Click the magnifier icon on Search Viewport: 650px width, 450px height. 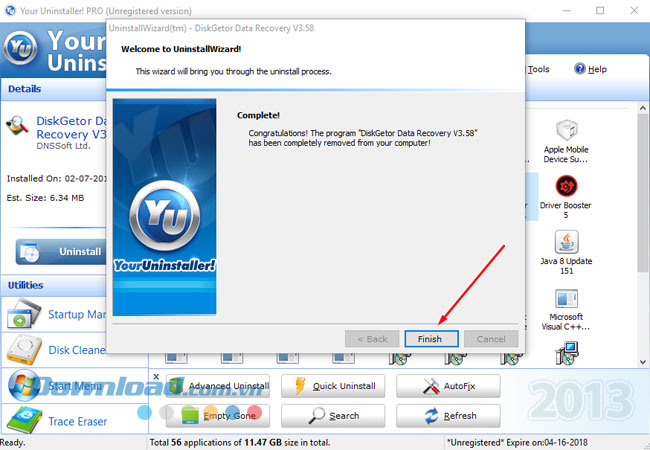(317, 416)
